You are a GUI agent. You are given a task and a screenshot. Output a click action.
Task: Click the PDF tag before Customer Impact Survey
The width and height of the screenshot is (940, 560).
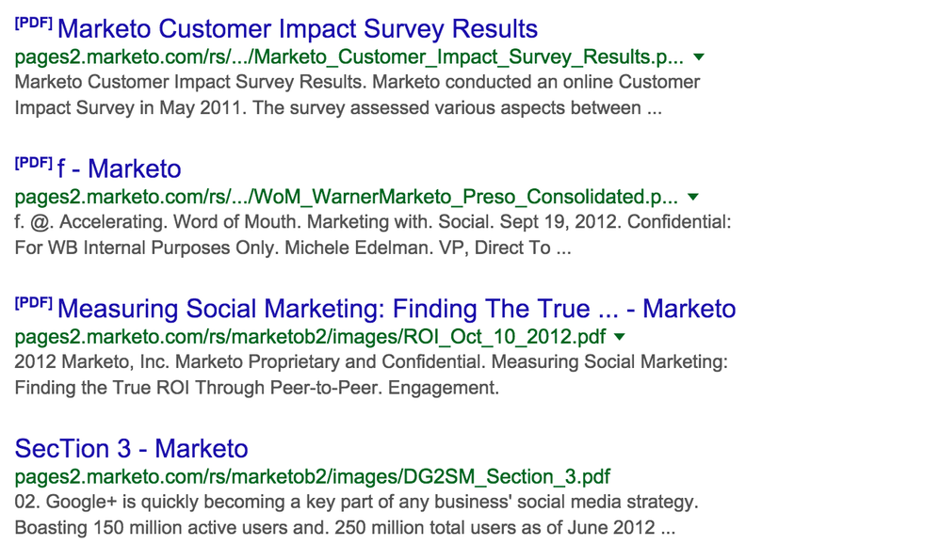(34, 23)
